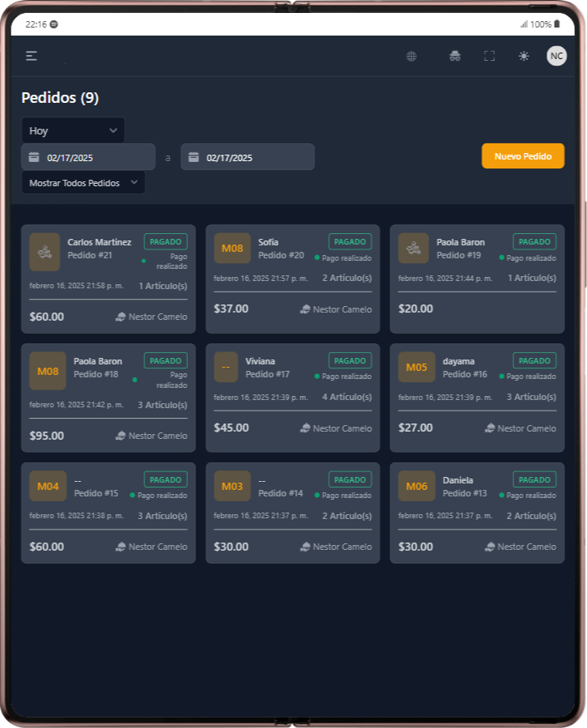Image resolution: width=587 pixels, height=728 pixels.
Task: Click PAGADO badge on Pedido #19
Action: tap(534, 242)
